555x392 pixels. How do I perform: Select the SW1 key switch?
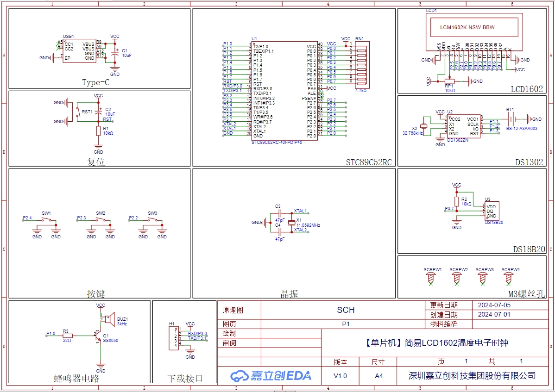46,220
